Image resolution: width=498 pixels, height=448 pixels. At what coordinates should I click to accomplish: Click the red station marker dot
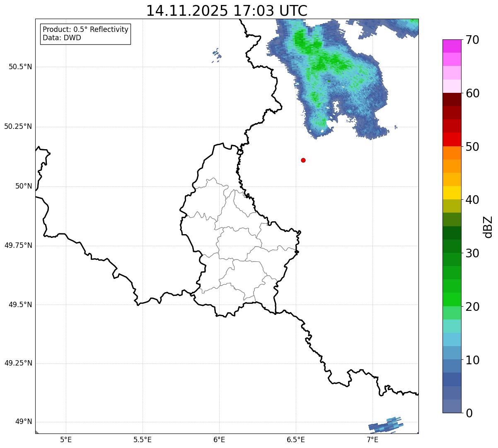point(303,160)
